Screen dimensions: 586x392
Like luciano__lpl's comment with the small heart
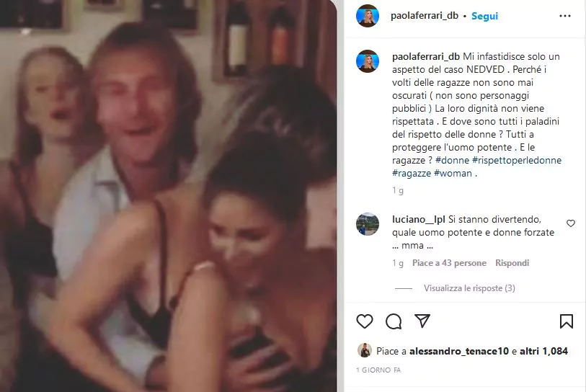click(x=571, y=223)
